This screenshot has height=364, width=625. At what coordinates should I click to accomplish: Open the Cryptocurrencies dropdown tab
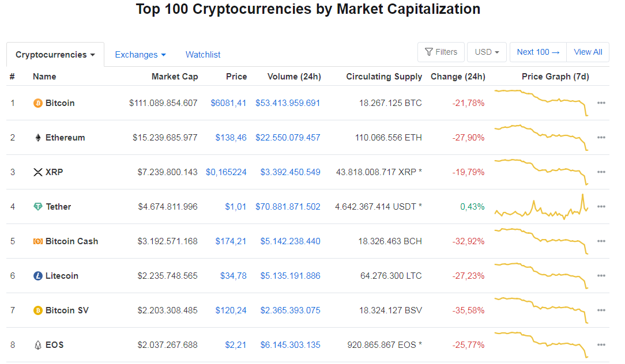click(55, 55)
